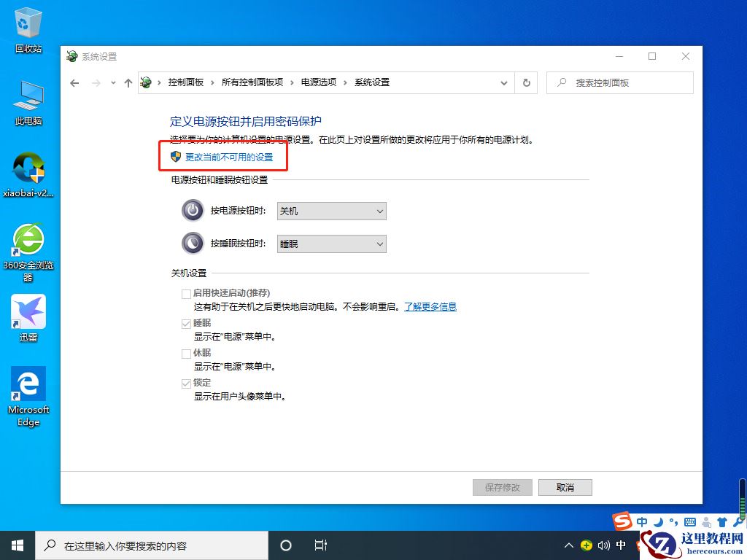
Task: Click the back navigation arrow
Action: (x=74, y=82)
